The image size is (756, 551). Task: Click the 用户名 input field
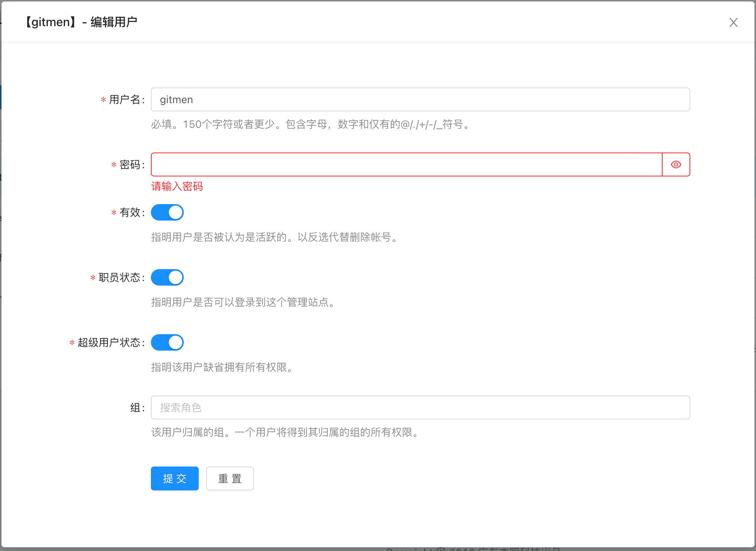[x=420, y=99]
